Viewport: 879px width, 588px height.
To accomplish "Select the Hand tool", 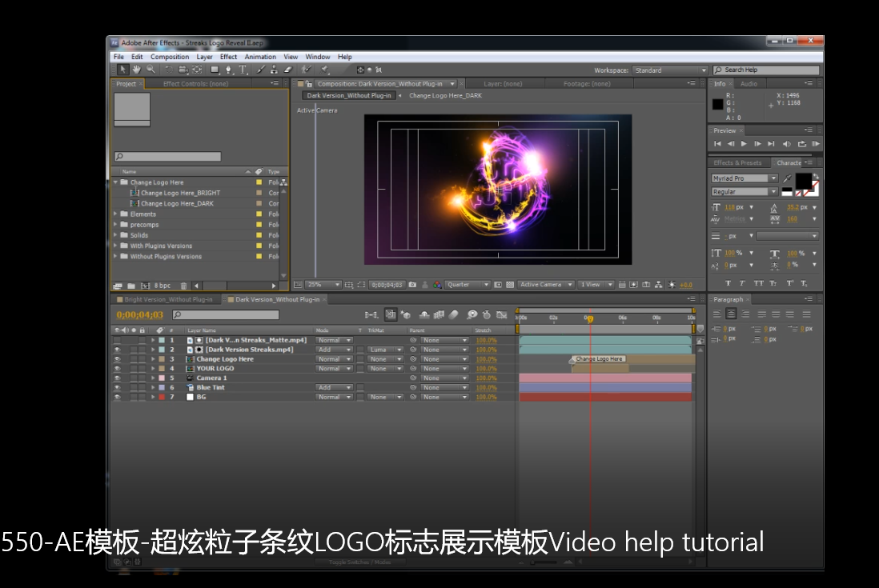I will [136, 70].
